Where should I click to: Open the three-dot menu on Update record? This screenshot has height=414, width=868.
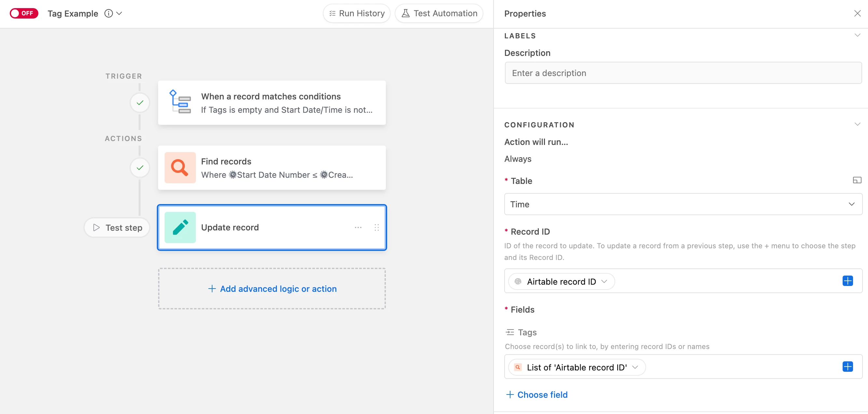tap(358, 227)
